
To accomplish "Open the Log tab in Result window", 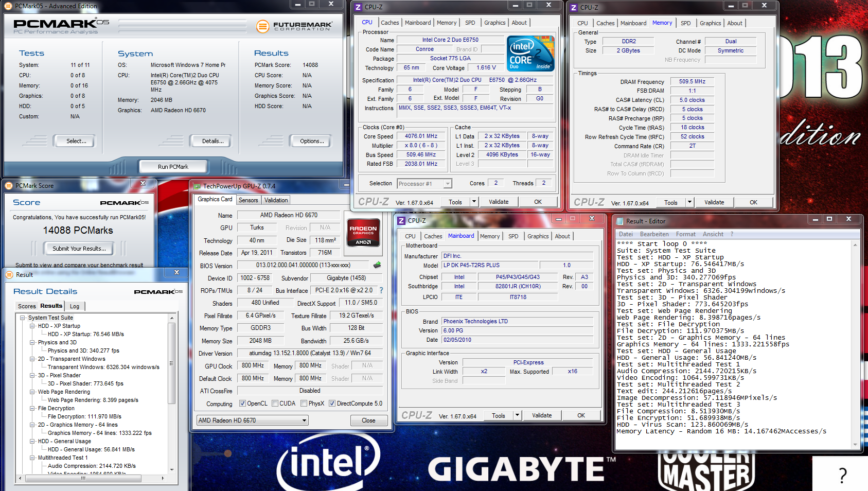I will [x=75, y=306].
